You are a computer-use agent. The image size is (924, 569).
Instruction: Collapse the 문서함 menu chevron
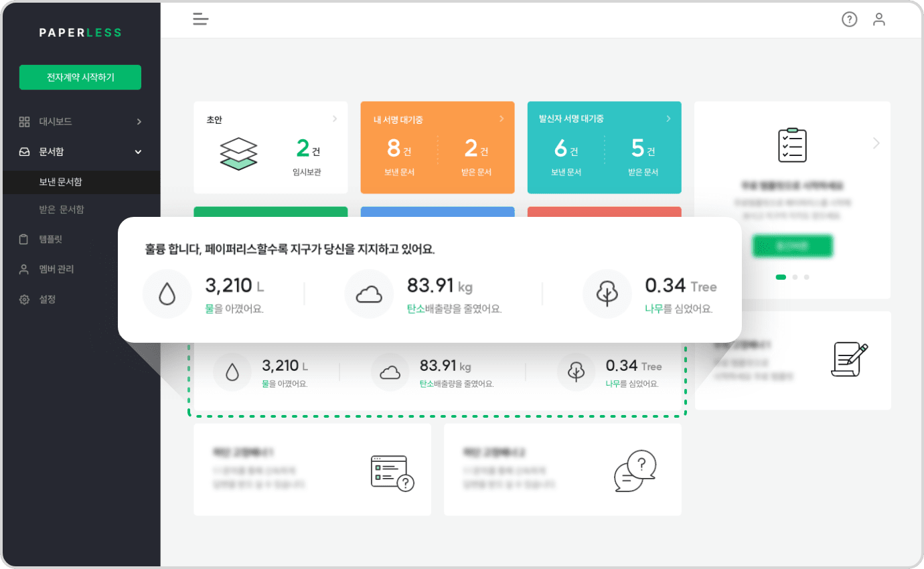click(139, 152)
